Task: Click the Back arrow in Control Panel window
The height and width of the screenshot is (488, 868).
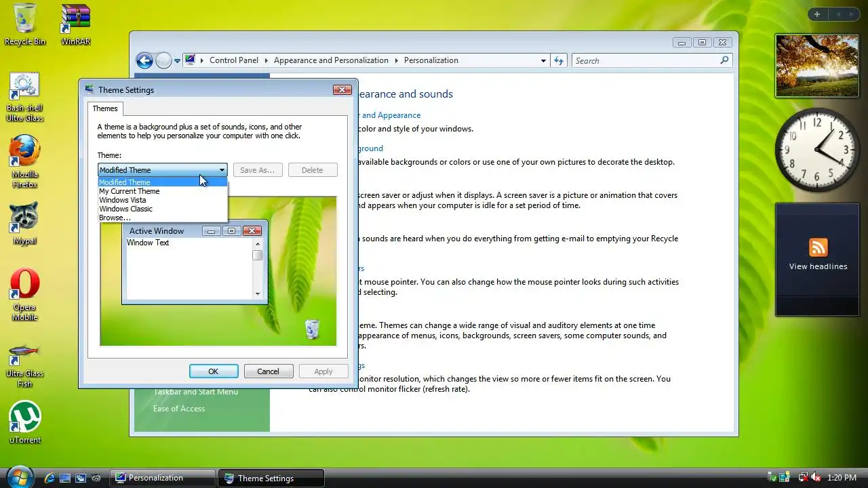Action: 144,60
